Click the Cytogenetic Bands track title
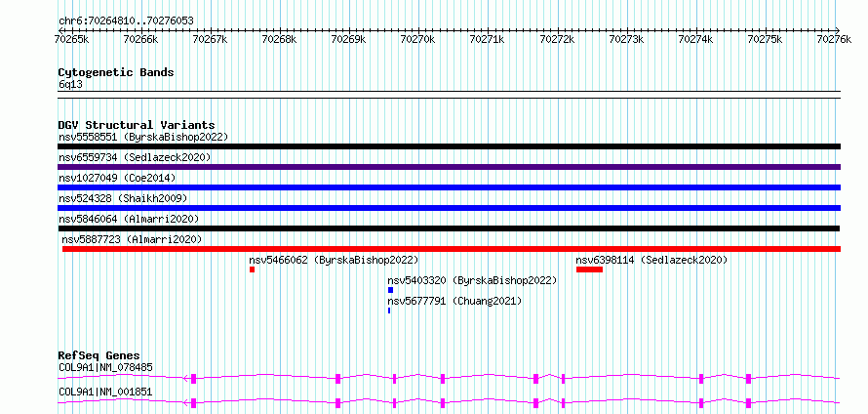 pos(116,72)
